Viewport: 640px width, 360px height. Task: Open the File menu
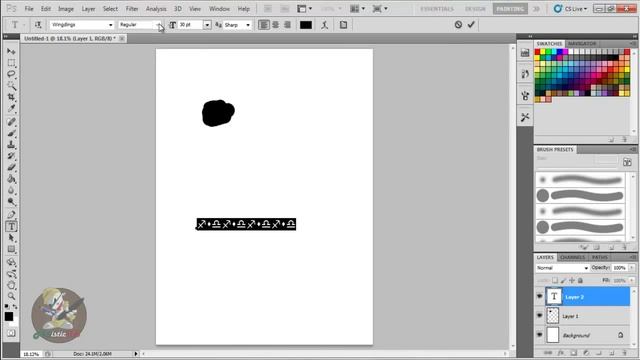tap(29, 9)
